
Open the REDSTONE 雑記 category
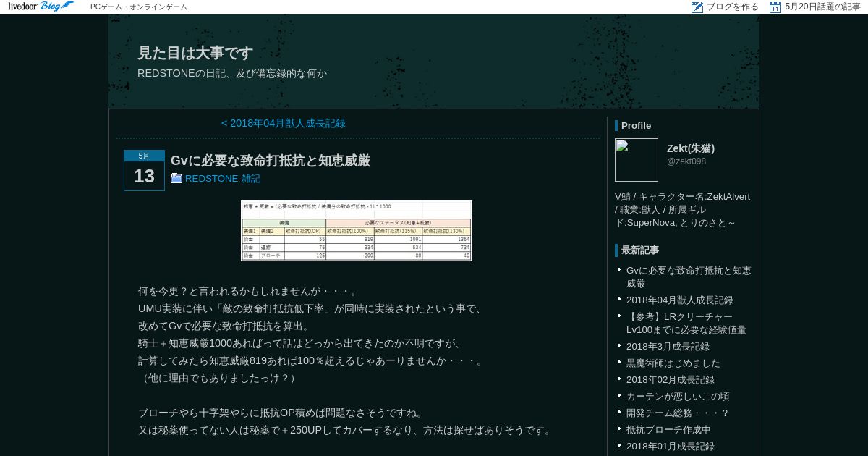[x=223, y=178]
